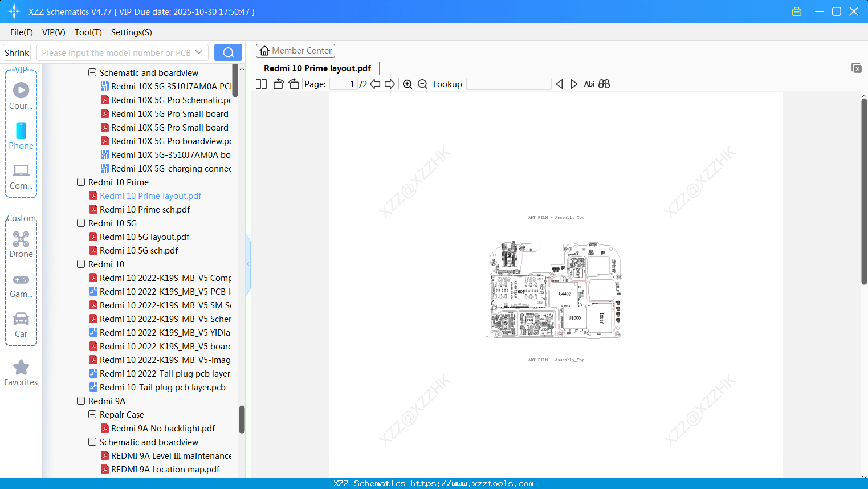Click the Course play icon in sidebar

[21, 89]
